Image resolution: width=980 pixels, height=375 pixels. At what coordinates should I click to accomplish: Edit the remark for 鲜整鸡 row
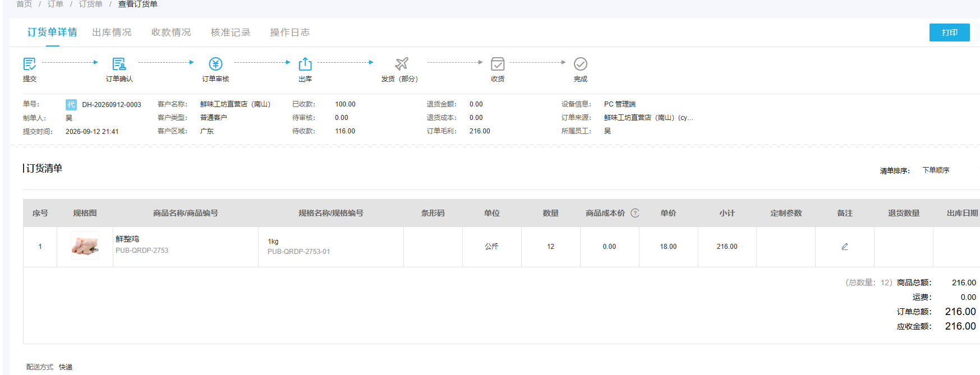pos(845,247)
